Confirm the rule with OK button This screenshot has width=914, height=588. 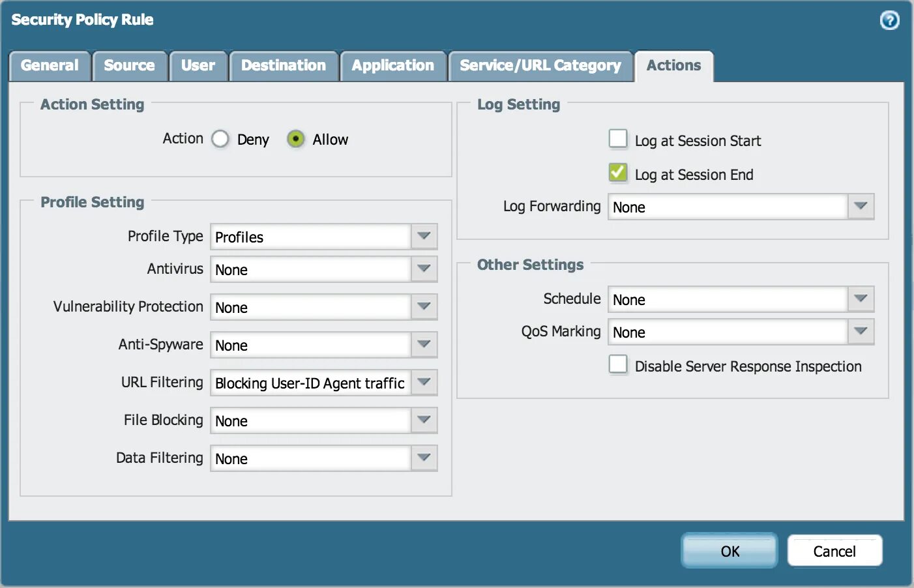coord(730,551)
